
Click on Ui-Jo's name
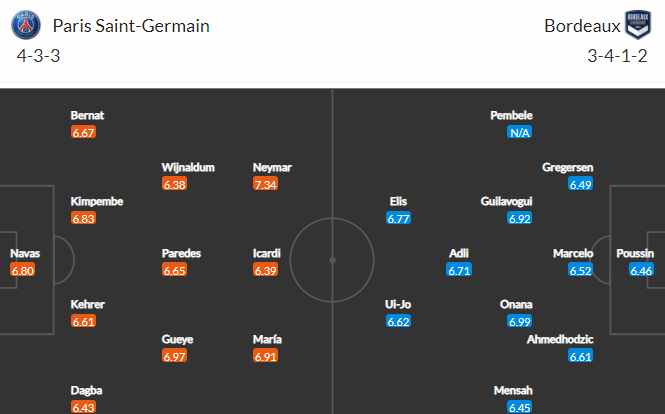[398, 305]
